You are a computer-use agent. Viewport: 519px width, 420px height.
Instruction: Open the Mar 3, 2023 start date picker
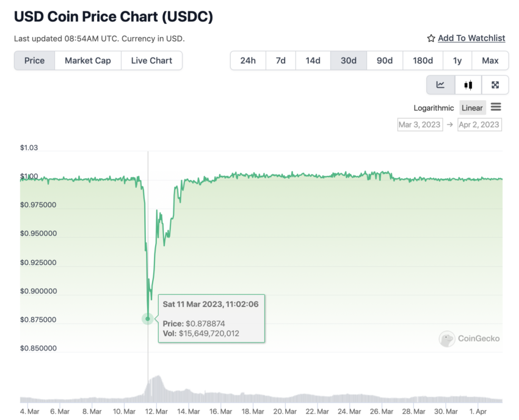[420, 125]
